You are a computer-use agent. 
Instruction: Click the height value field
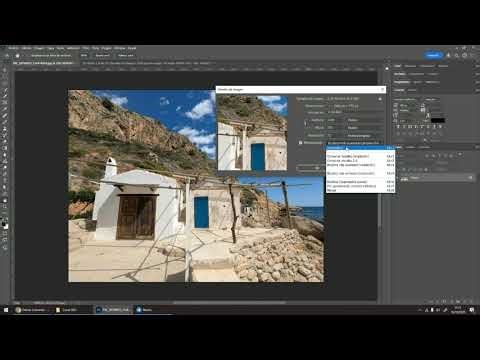pos(335,128)
